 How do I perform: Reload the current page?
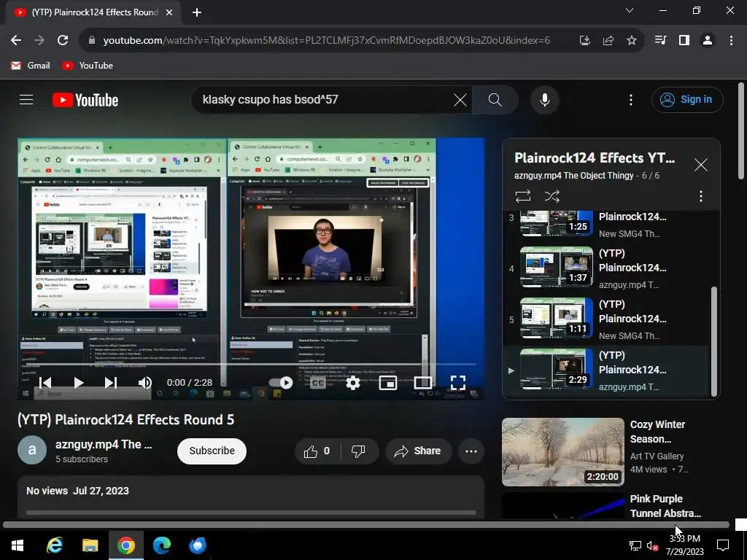tap(63, 41)
